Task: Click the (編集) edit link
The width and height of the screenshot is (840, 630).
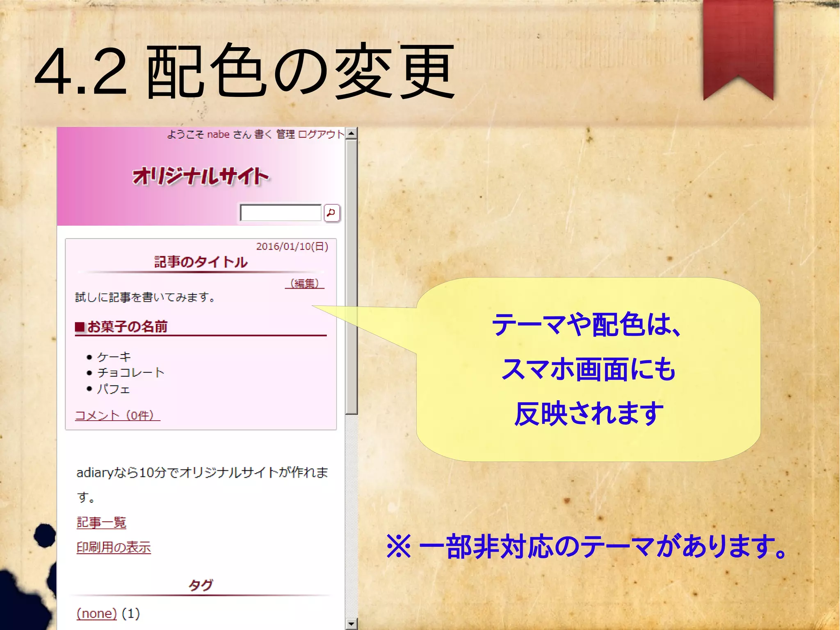Action: [304, 283]
